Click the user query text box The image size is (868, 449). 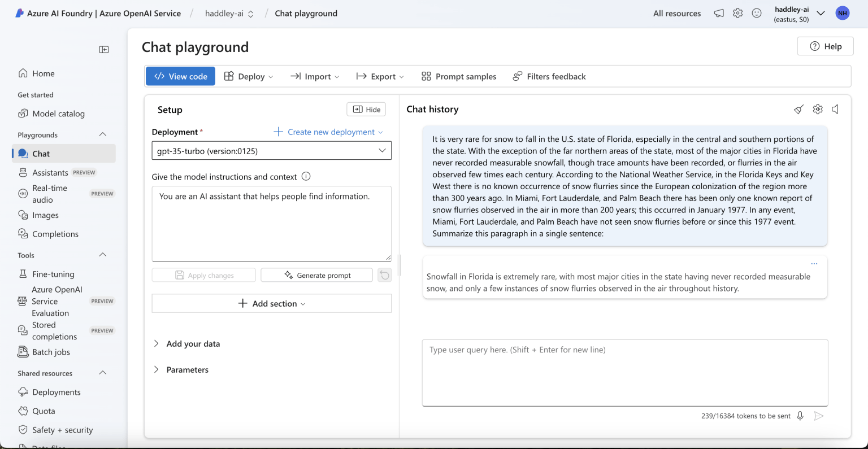[x=624, y=372]
